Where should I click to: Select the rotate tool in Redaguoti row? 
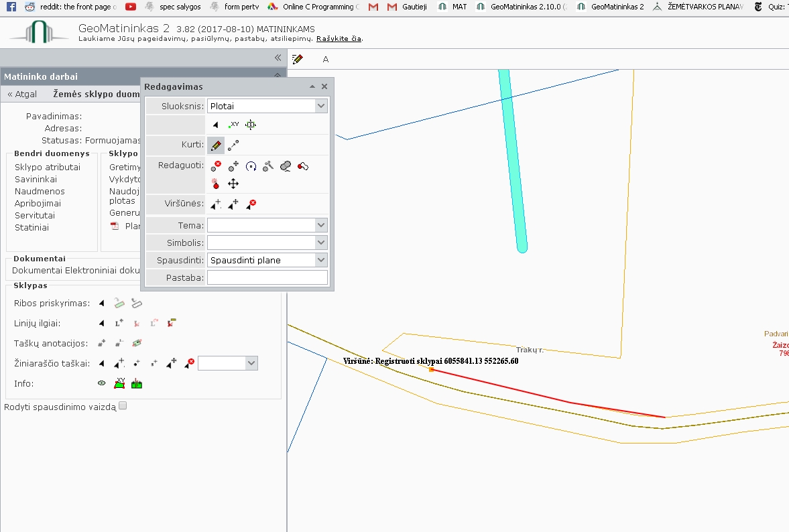click(x=251, y=166)
